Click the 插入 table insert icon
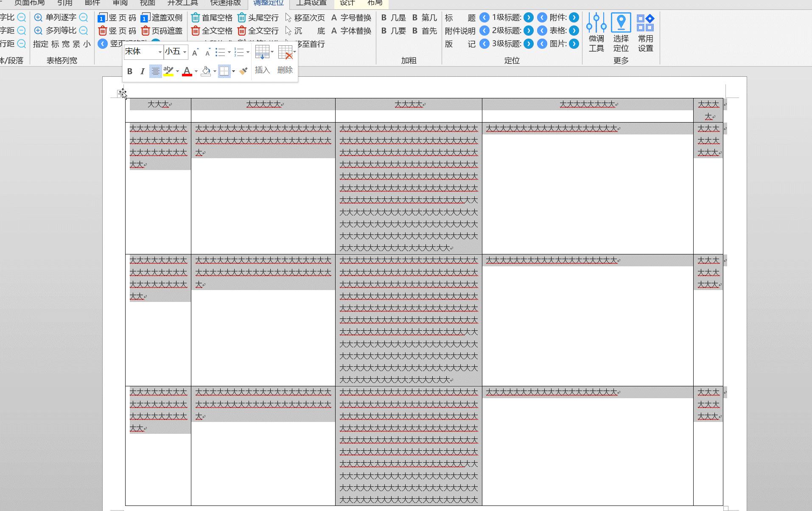 click(x=262, y=53)
